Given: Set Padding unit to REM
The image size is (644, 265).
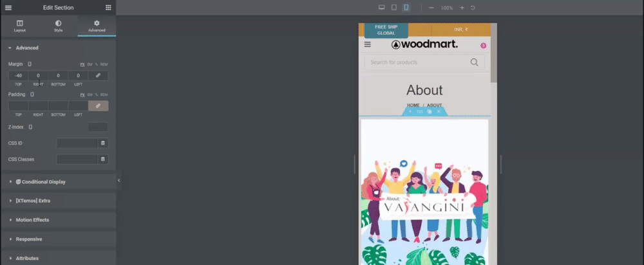Looking at the screenshot, I should pyautogui.click(x=104, y=95).
